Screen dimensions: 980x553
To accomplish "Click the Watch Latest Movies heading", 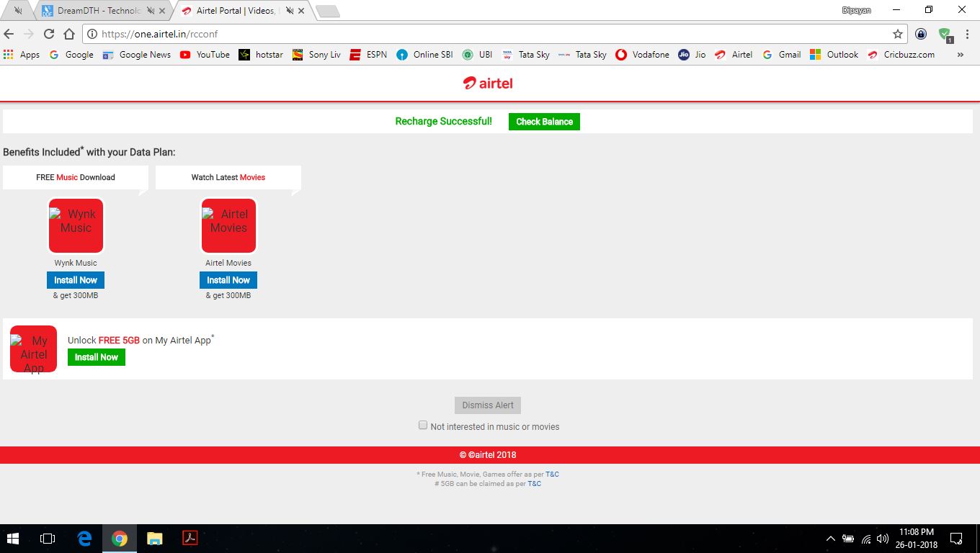I will (228, 177).
